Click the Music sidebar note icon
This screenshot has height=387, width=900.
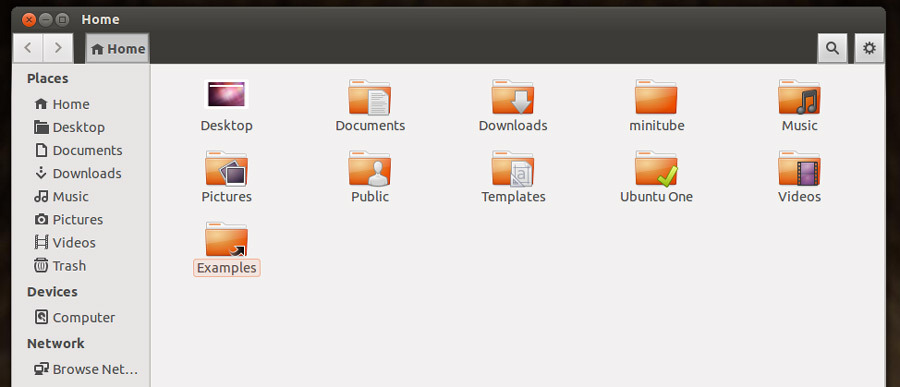click(x=41, y=196)
